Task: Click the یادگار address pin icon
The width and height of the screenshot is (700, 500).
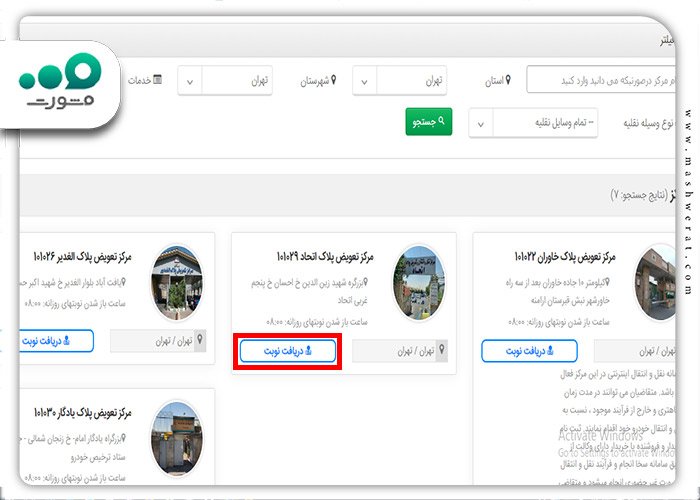Action: [124, 438]
